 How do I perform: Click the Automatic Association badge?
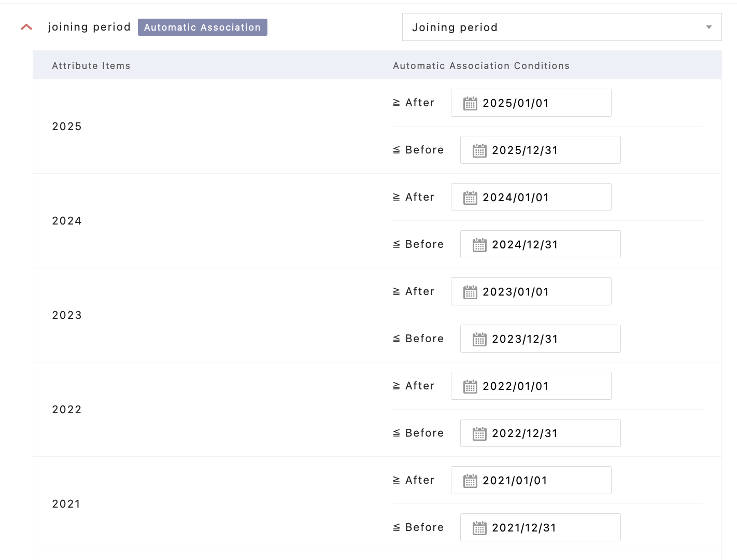(202, 27)
